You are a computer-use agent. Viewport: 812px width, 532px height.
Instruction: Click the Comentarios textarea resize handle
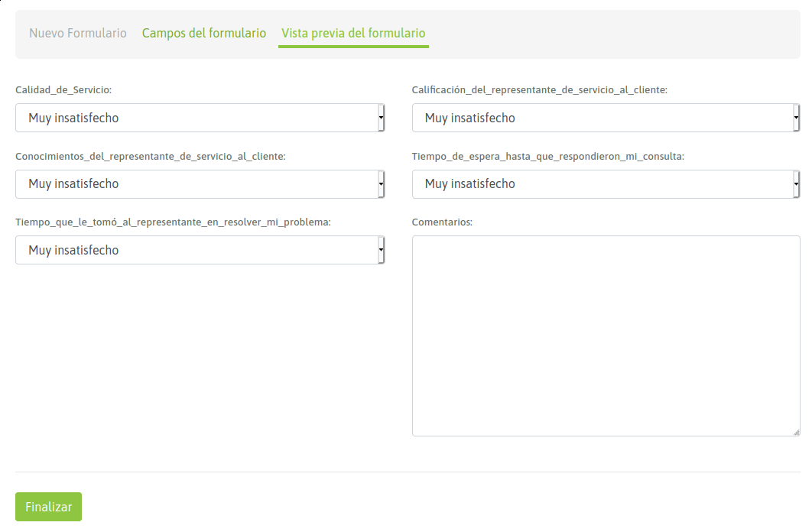point(796,432)
